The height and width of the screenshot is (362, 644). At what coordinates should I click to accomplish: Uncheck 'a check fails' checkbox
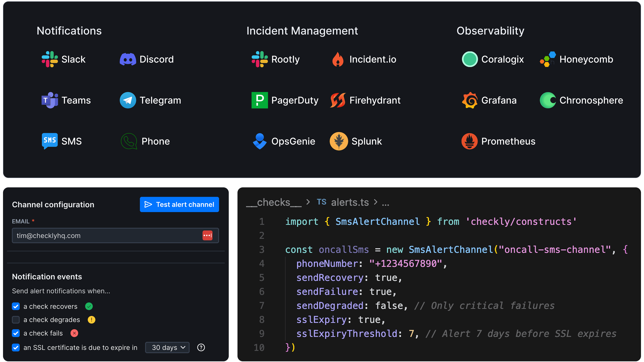click(x=16, y=333)
